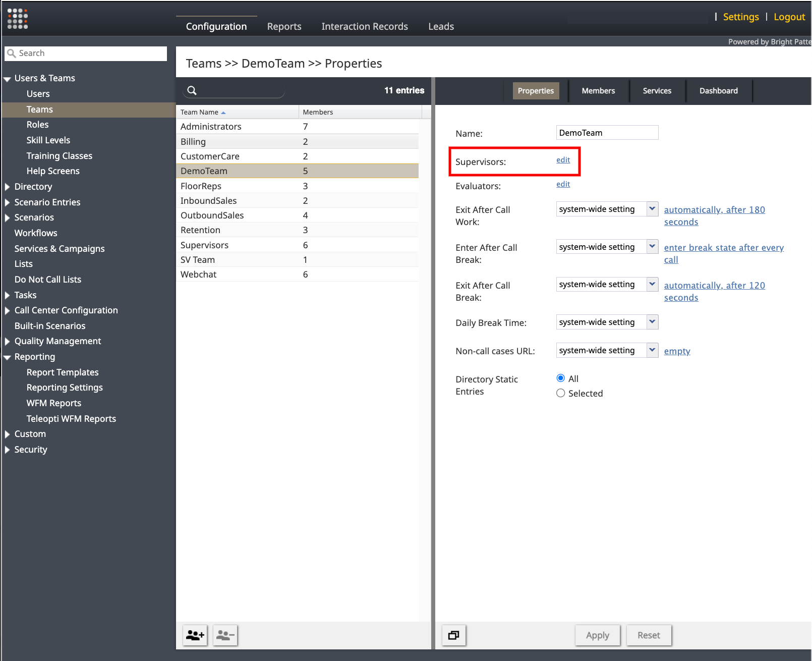
Task: Open Exit After Call Work dropdown
Action: click(x=652, y=209)
